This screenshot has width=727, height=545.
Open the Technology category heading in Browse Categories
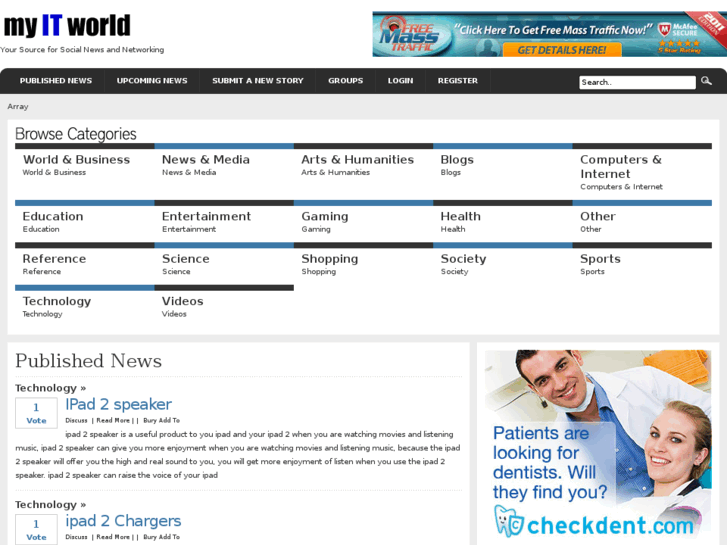point(57,302)
